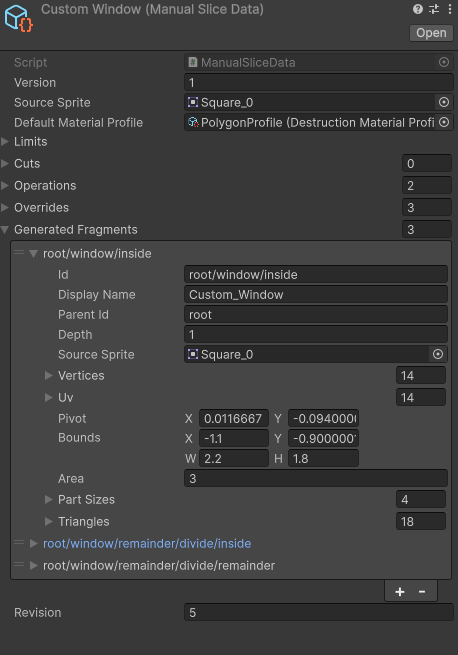458x655 pixels.
Task: Click the PolygonProfile asset icon
Action: pyautogui.click(x=193, y=122)
